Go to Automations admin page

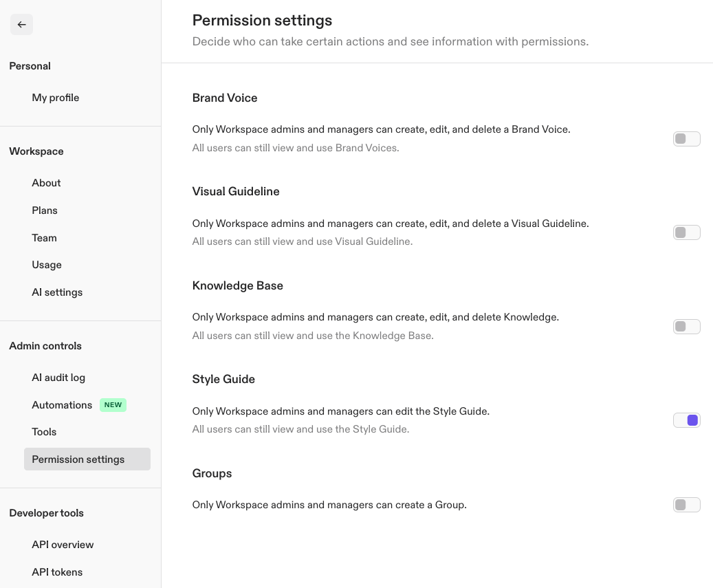click(x=62, y=405)
